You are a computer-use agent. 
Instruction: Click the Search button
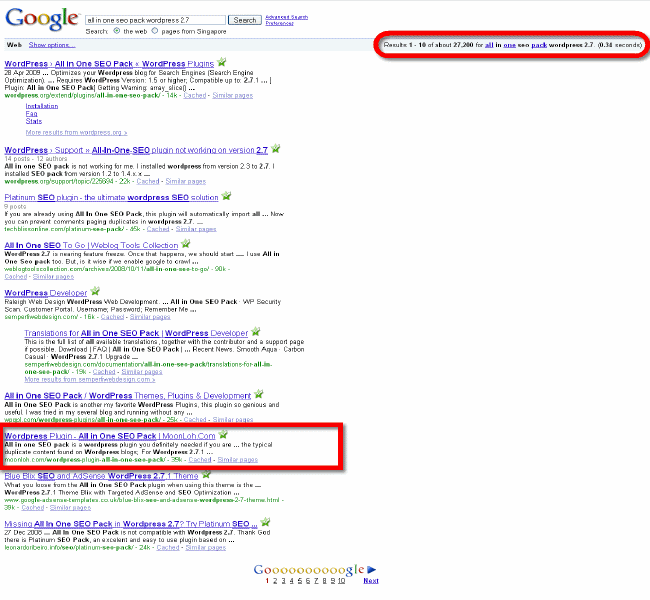pyautogui.click(x=245, y=20)
